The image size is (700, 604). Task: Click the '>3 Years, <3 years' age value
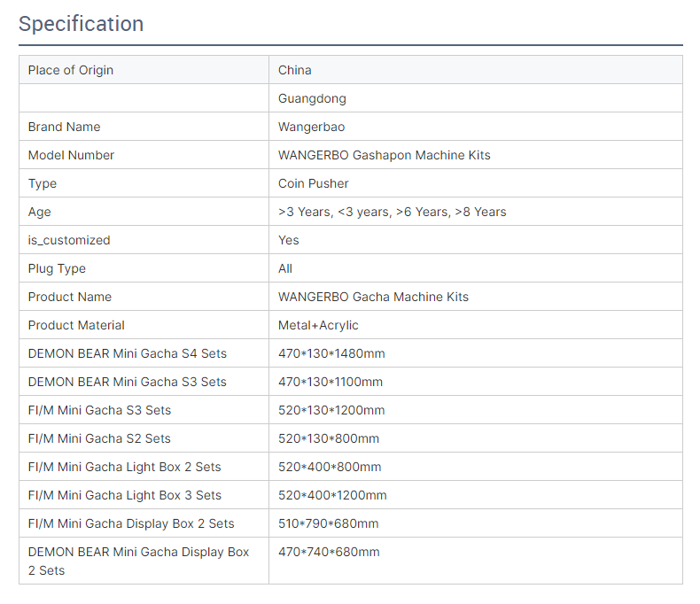(393, 212)
